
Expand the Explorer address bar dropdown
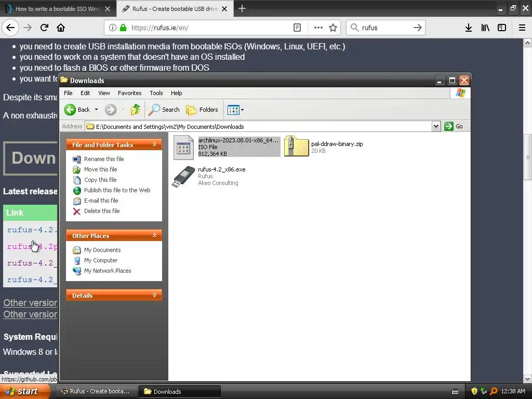[436, 126]
